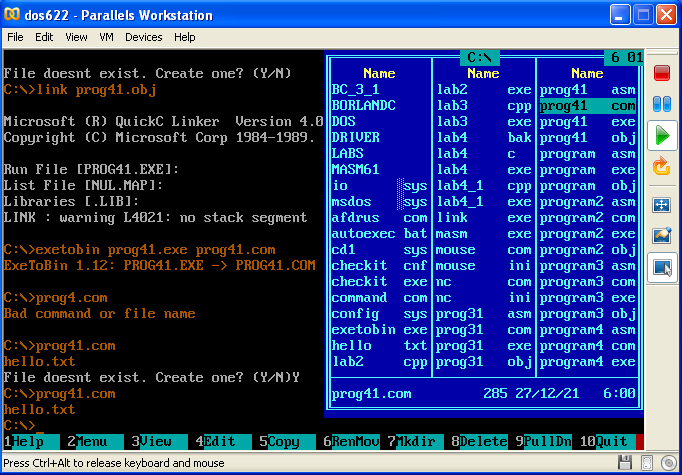This screenshot has height=475, width=682.
Task: Click the 7Mkdir function key
Action: point(415,442)
